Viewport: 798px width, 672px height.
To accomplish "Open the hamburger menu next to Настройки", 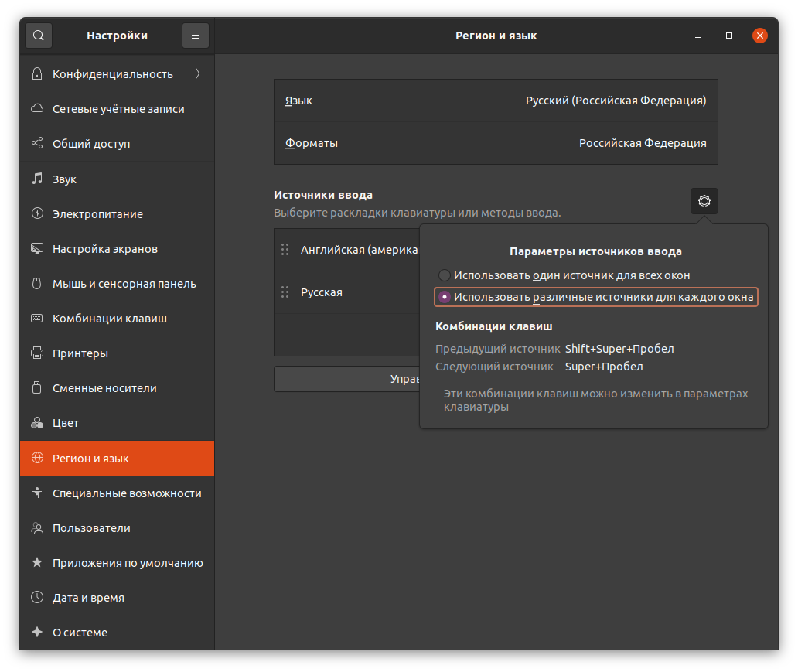I will point(196,36).
